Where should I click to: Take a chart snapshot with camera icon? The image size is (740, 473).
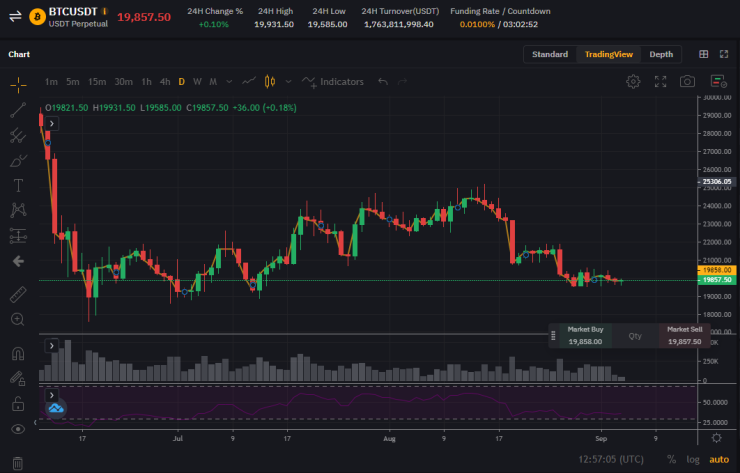(x=687, y=81)
